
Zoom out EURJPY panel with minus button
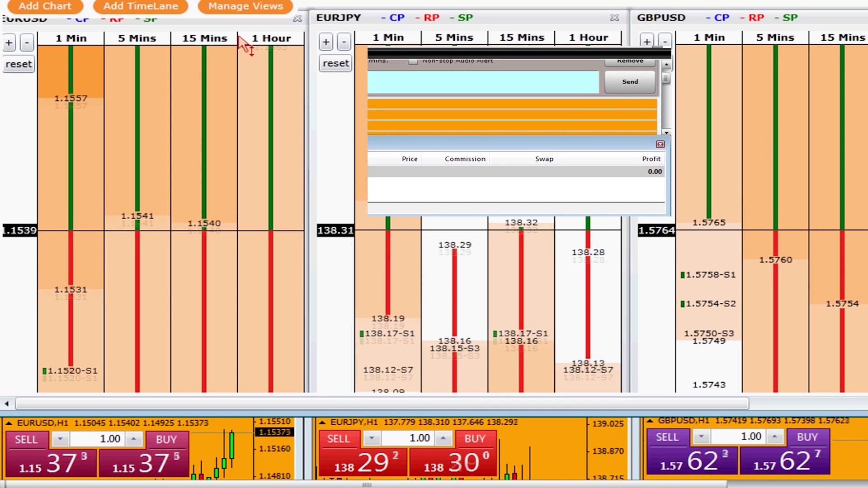(344, 42)
